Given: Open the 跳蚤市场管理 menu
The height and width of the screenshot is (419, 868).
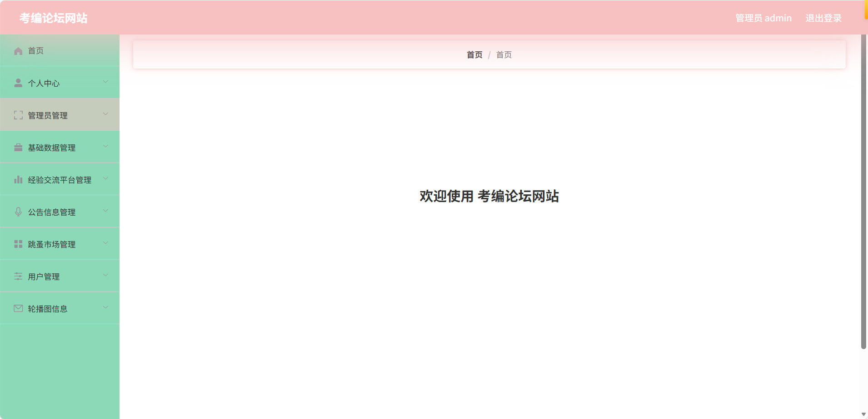Looking at the screenshot, I should point(60,244).
